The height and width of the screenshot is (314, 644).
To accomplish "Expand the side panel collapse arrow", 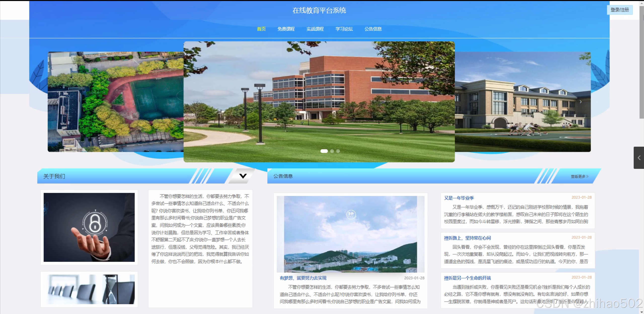I will 639,158.
